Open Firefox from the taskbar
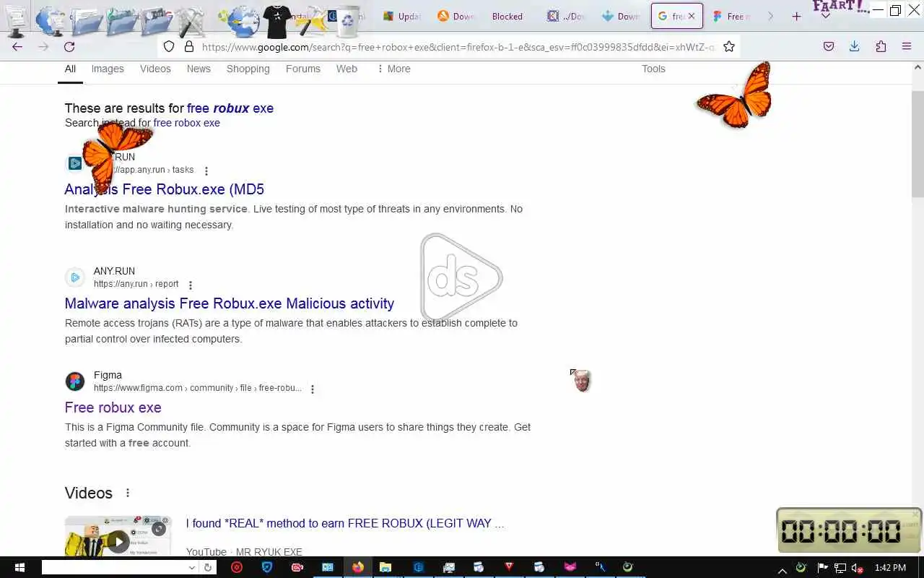Viewport: 924px width, 578px height. pyautogui.click(x=358, y=567)
